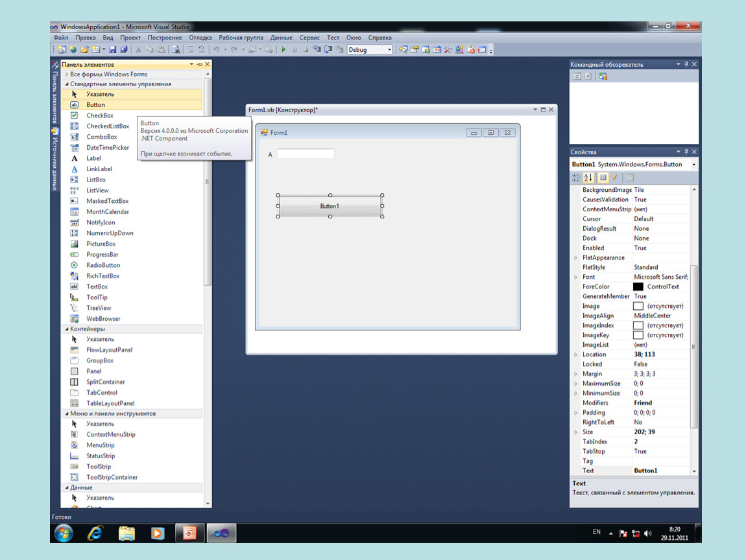The image size is (746, 560).
Task: Click the Undo arrow in toolbar
Action: pyautogui.click(x=217, y=49)
